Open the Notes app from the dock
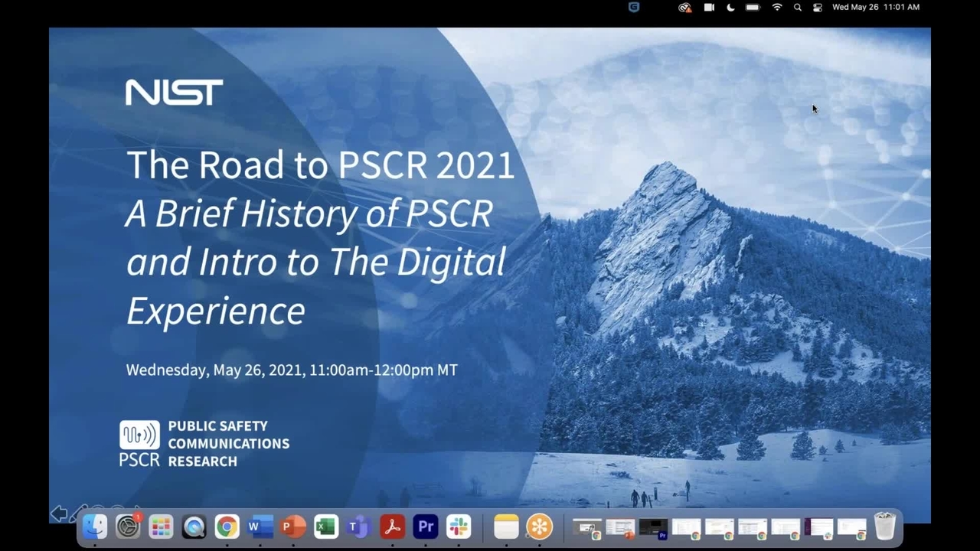 (x=506, y=527)
